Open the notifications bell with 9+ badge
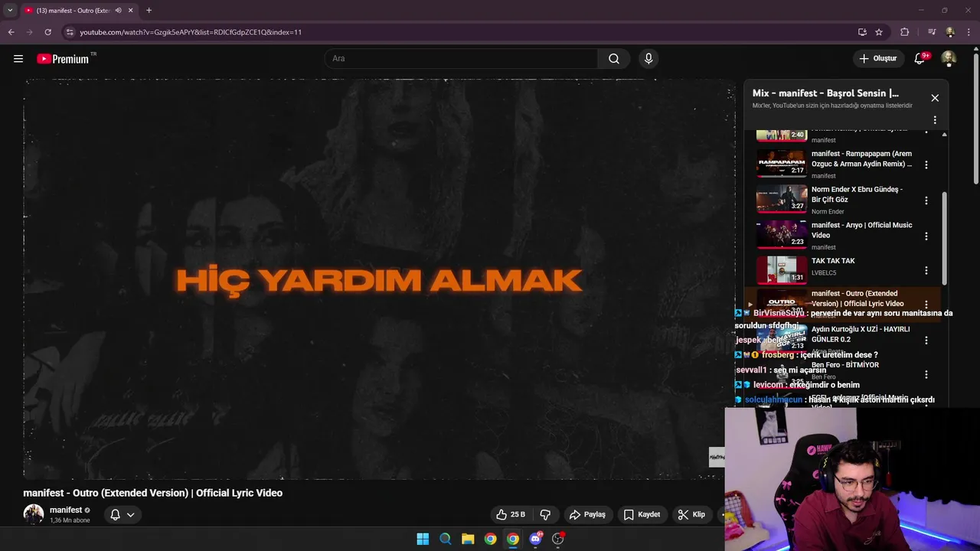980x551 pixels. point(920,59)
